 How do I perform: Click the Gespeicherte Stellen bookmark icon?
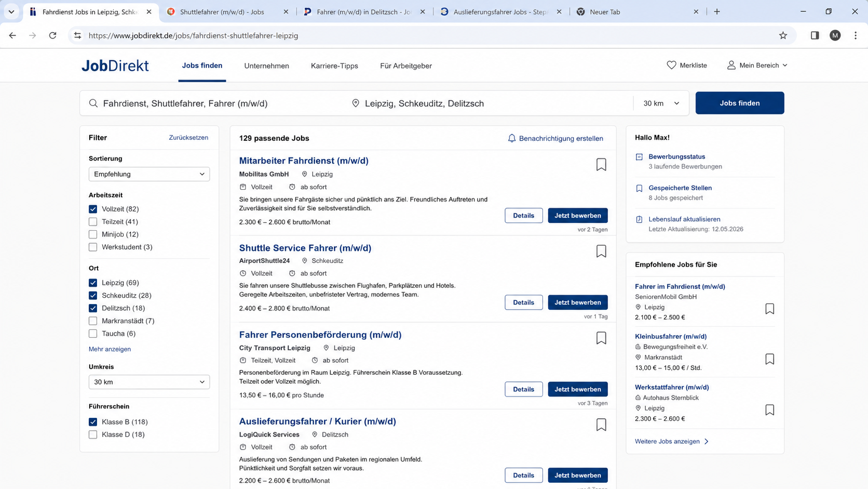coord(639,188)
